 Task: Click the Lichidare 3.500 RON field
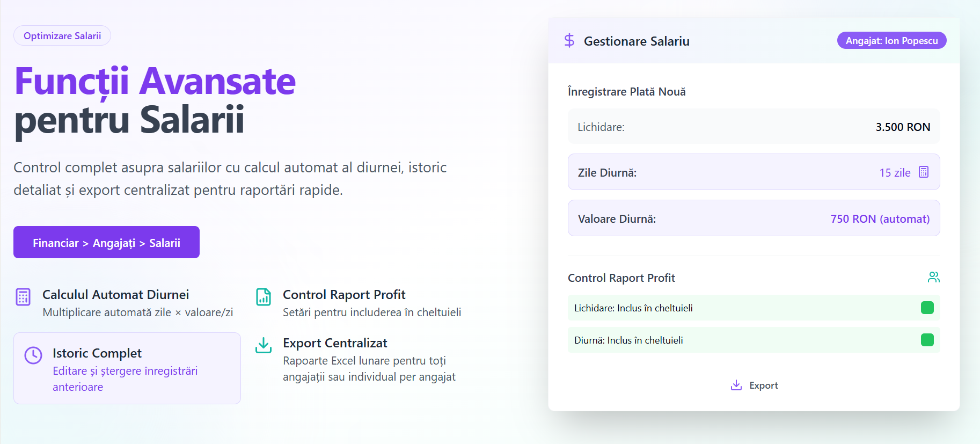coord(754,127)
